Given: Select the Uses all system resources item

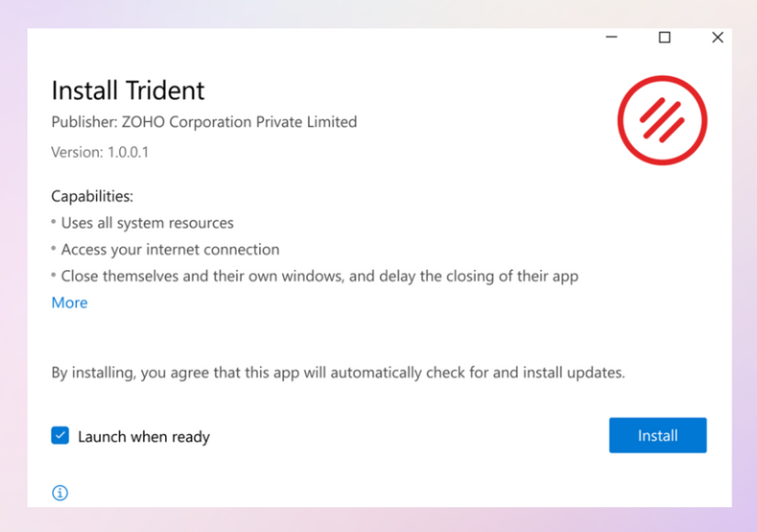Looking at the screenshot, I should click(148, 223).
